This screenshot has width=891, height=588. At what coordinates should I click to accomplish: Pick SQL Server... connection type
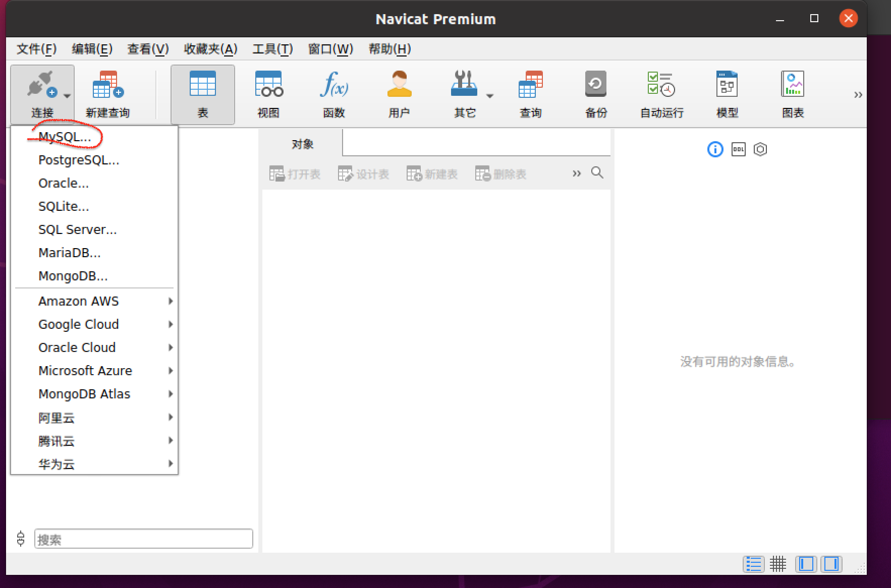pos(94,229)
